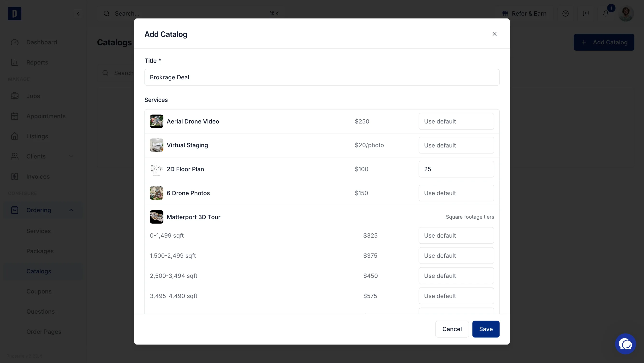This screenshot has width=644, height=363.
Task: Click 2D Floor Plan thumbnail
Action: (156, 169)
